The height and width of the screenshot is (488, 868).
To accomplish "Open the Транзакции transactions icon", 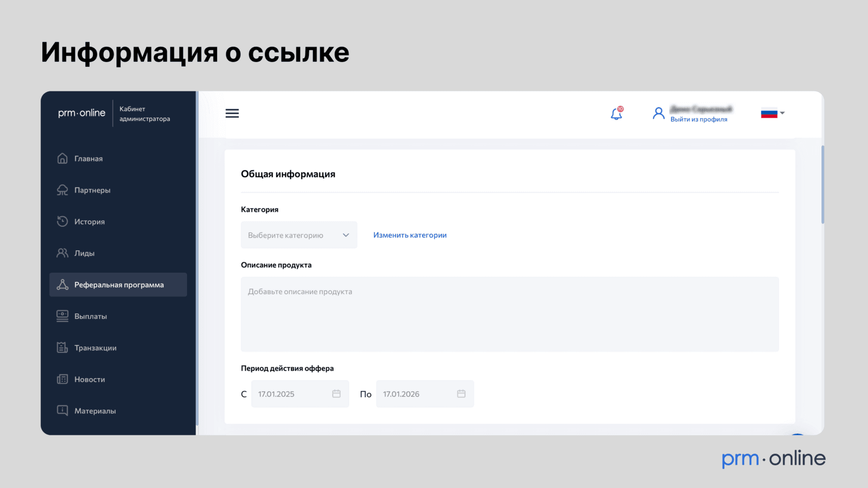I will click(62, 348).
